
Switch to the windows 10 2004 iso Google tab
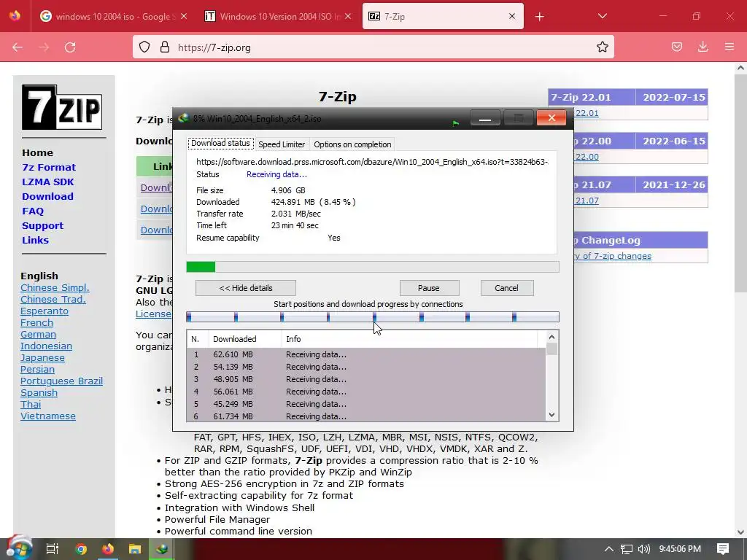pyautogui.click(x=113, y=16)
